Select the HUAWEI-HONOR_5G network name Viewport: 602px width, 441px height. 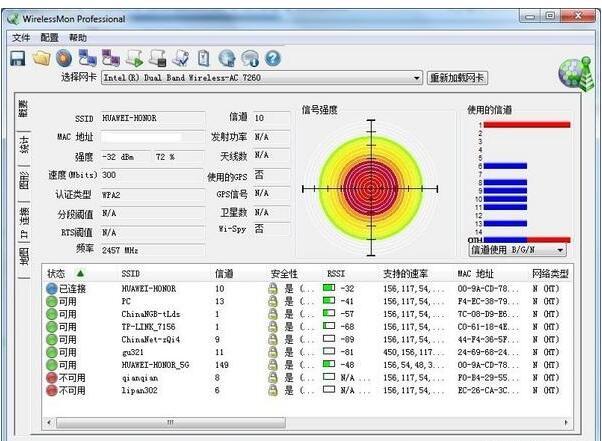click(155, 365)
